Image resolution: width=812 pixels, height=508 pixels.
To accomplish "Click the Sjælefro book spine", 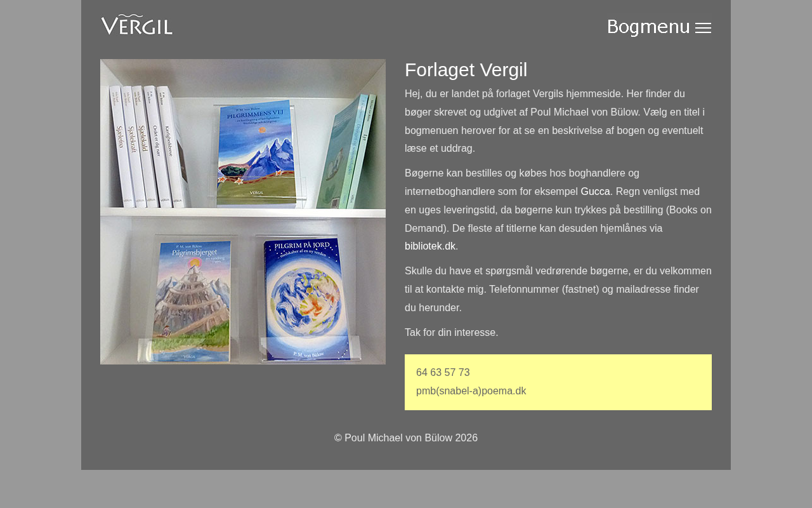I will 121,147.
